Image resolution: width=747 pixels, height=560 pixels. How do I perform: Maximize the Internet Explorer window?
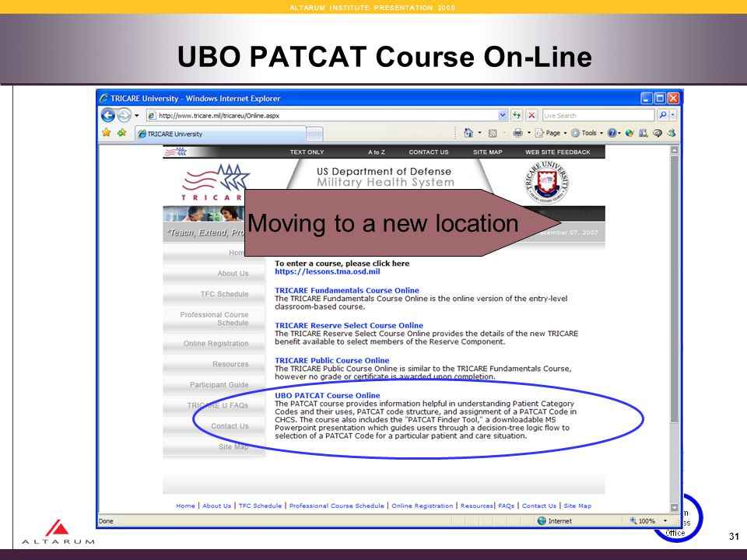tap(660, 98)
